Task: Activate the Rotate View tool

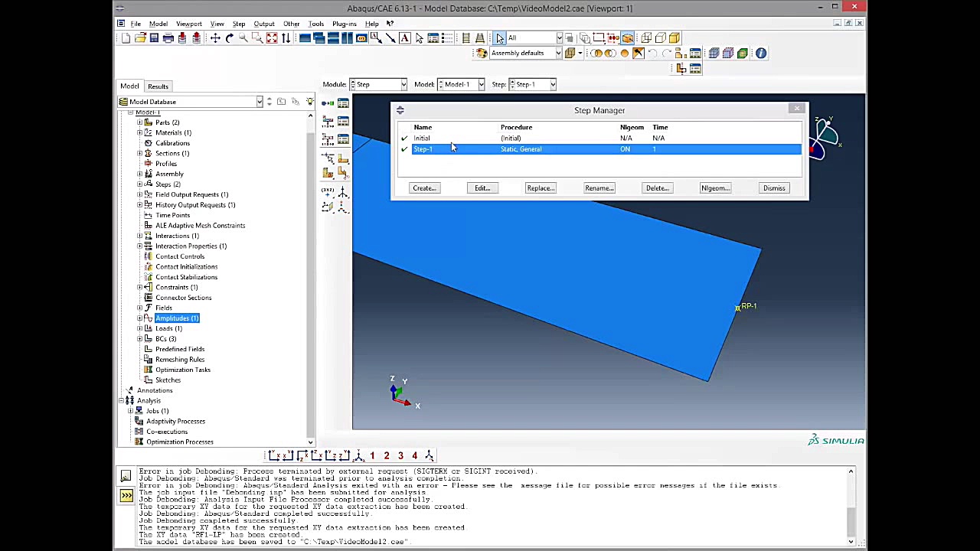Action: click(x=229, y=38)
